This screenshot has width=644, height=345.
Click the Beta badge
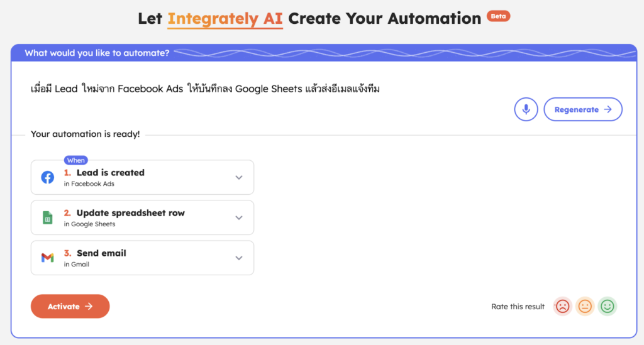(498, 16)
